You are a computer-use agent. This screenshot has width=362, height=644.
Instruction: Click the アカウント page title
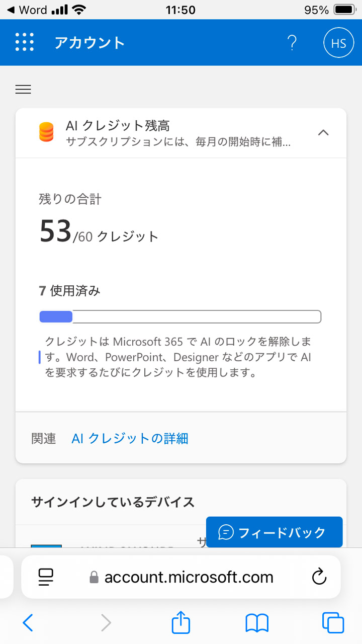89,43
